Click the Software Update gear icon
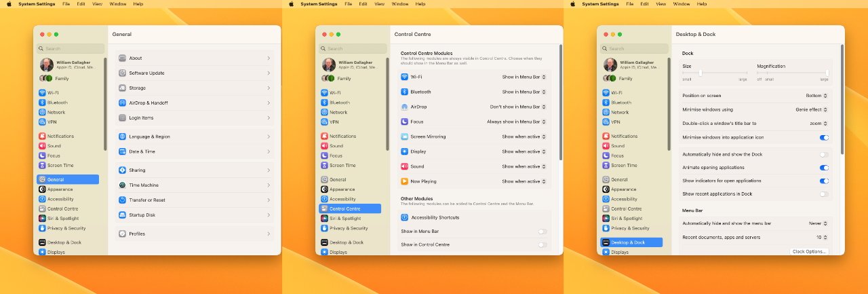The height and width of the screenshot is (294, 868). coord(123,73)
